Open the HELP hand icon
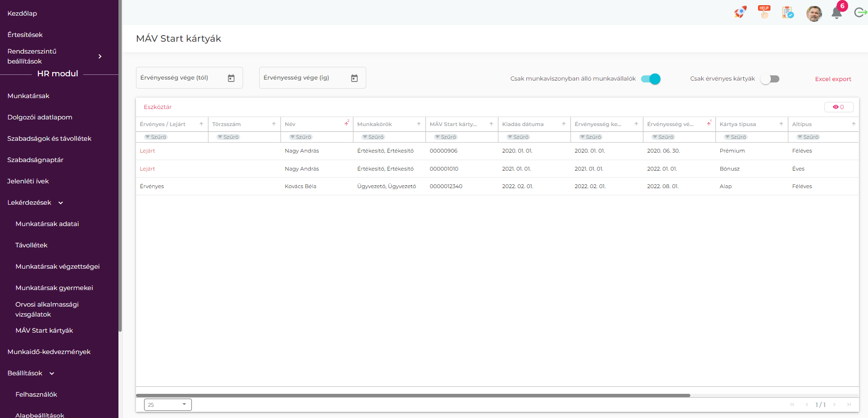 click(x=764, y=13)
